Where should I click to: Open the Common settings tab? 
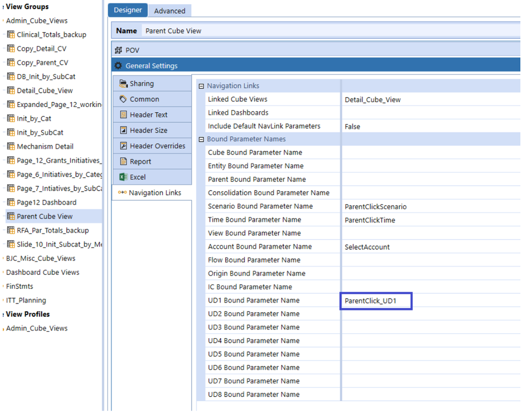click(152, 99)
